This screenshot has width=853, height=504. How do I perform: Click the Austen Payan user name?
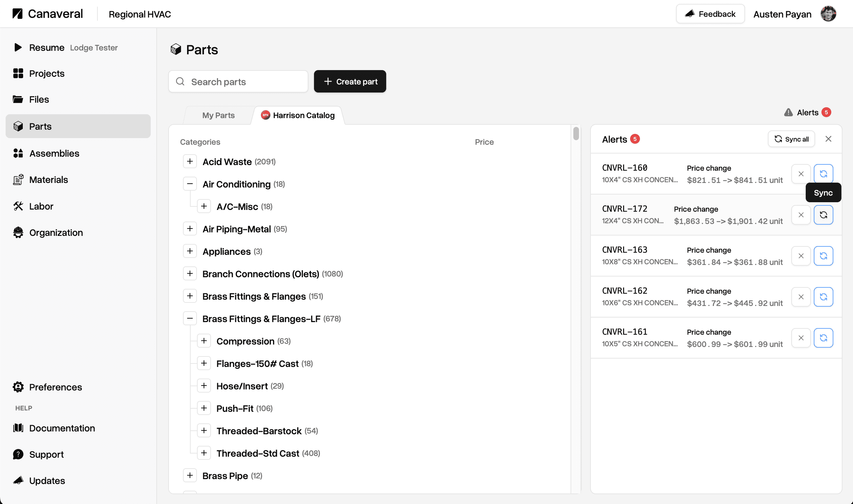pyautogui.click(x=782, y=14)
